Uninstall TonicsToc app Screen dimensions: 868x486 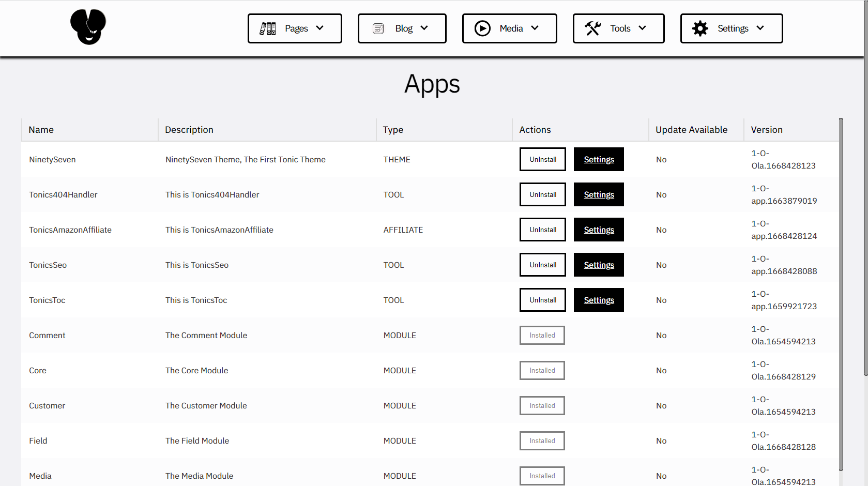543,300
